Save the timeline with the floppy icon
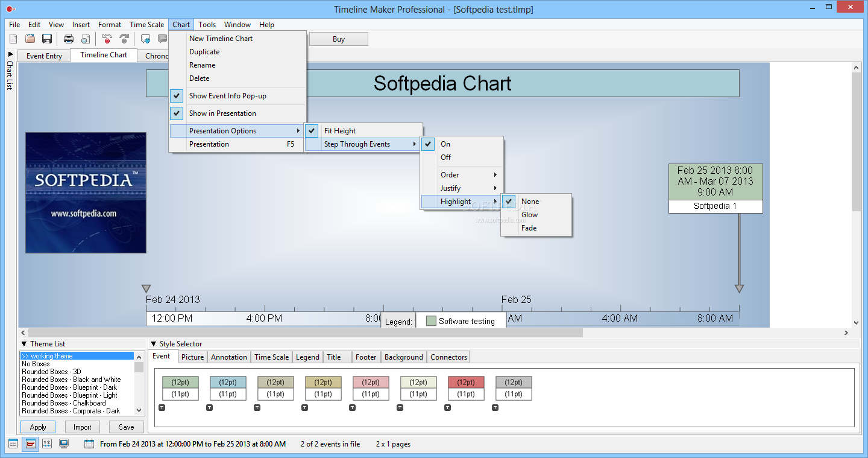Image resolution: width=868 pixels, height=458 pixels. (47, 39)
